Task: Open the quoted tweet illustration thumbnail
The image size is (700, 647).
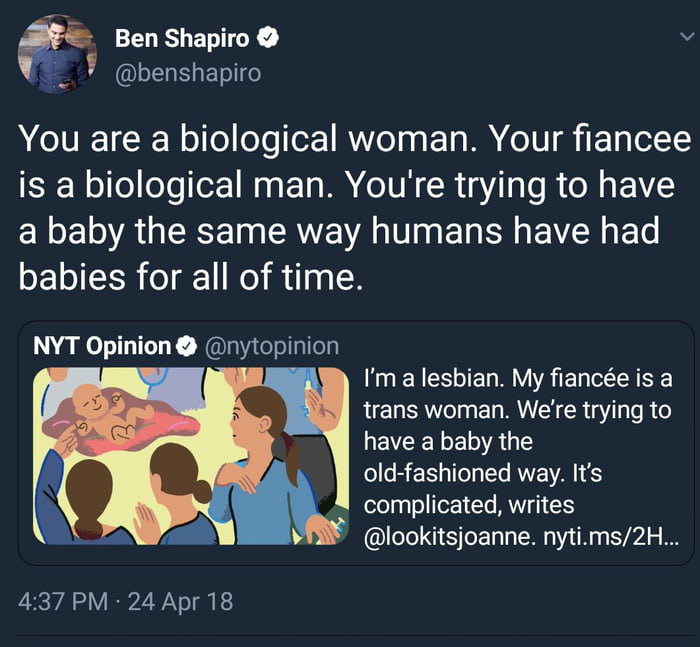Action: click(x=191, y=456)
